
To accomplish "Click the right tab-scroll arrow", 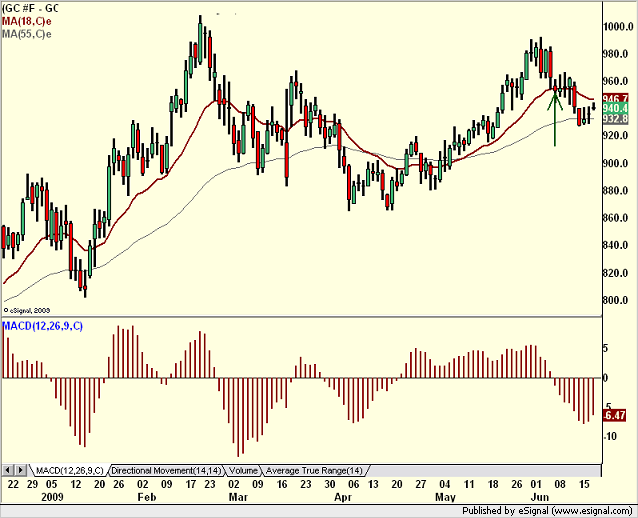I will [x=21, y=470].
